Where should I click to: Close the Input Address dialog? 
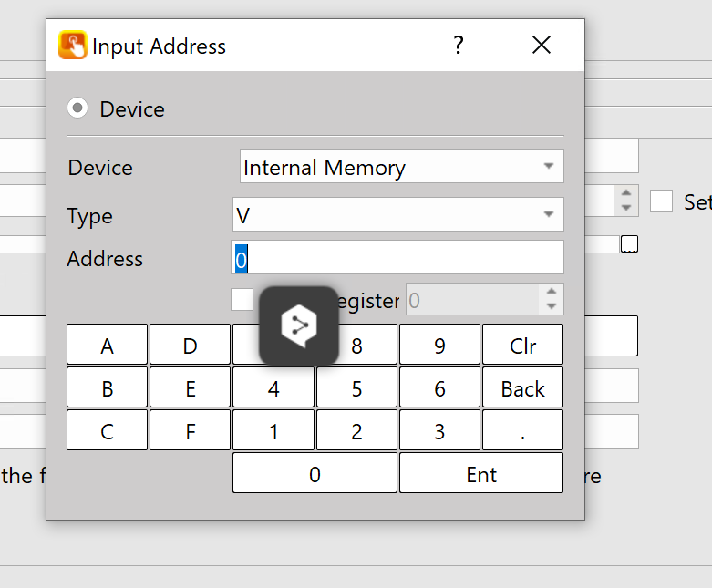[x=542, y=45]
